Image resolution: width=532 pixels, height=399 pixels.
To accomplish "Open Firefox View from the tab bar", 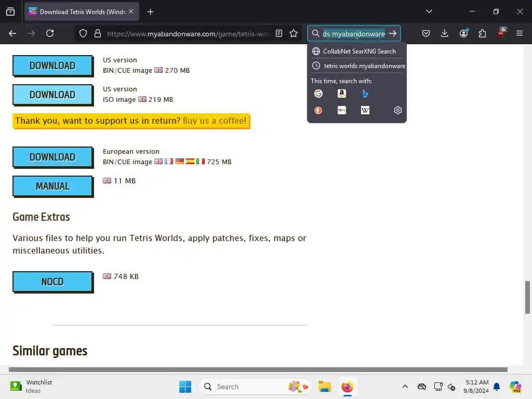I will 10,11.
